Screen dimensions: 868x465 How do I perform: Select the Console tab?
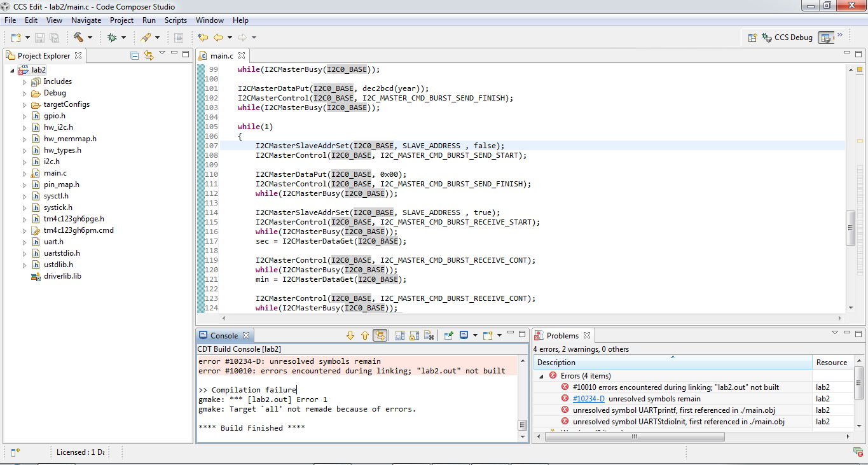[x=224, y=335]
